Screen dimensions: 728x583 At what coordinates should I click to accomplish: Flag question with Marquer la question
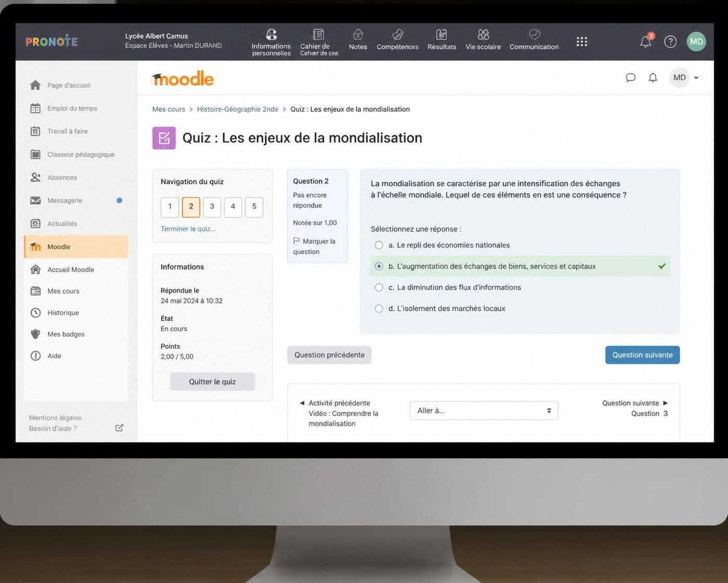[x=314, y=246]
